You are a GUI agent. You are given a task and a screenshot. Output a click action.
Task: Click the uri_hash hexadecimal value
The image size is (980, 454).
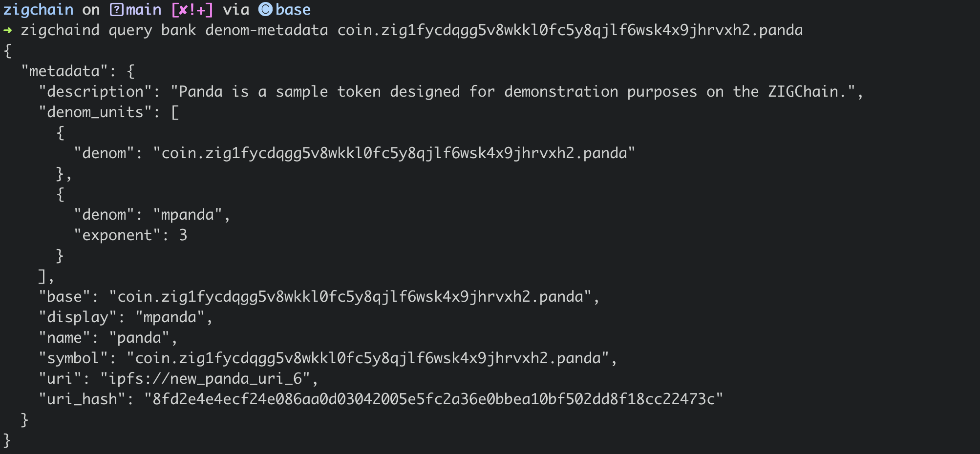(x=434, y=399)
